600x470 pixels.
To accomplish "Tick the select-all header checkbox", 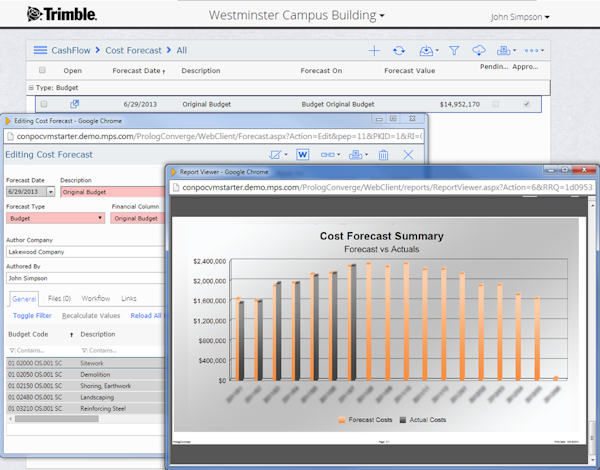I will 42,70.
